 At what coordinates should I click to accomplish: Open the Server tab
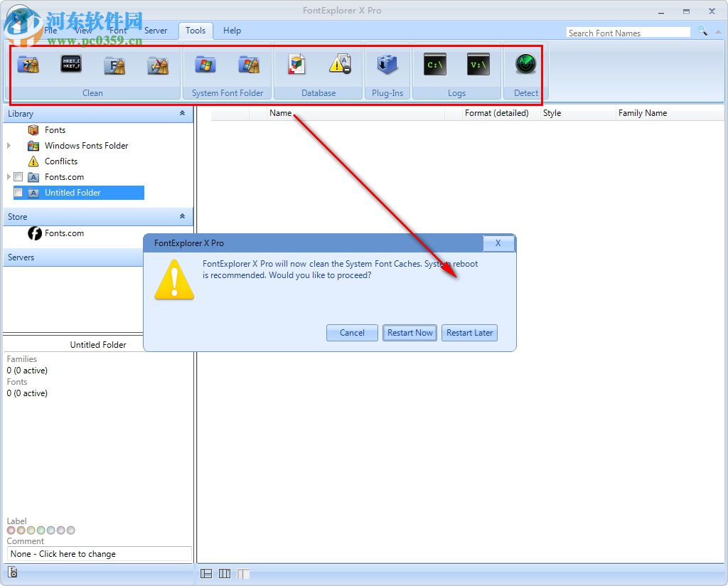(156, 31)
